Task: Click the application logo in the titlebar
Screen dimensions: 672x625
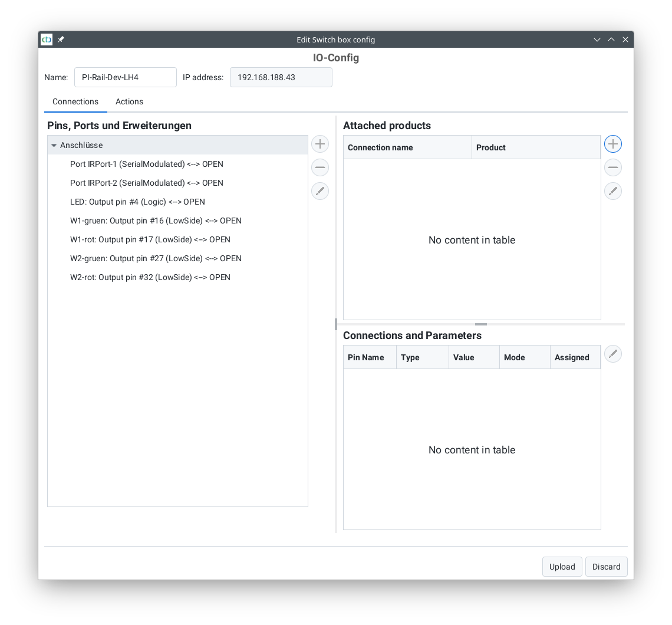Action: (46, 40)
